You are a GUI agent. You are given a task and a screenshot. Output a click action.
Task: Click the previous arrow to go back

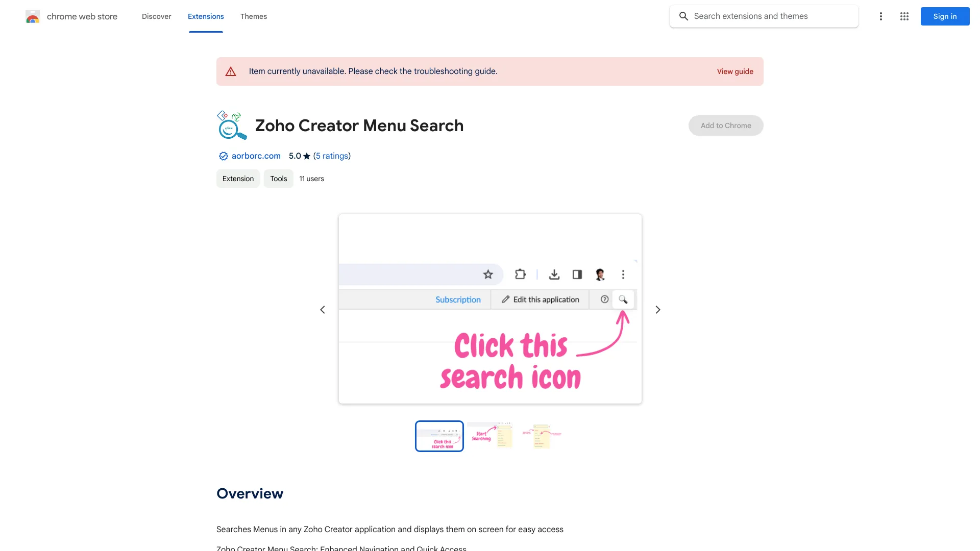[x=322, y=309]
